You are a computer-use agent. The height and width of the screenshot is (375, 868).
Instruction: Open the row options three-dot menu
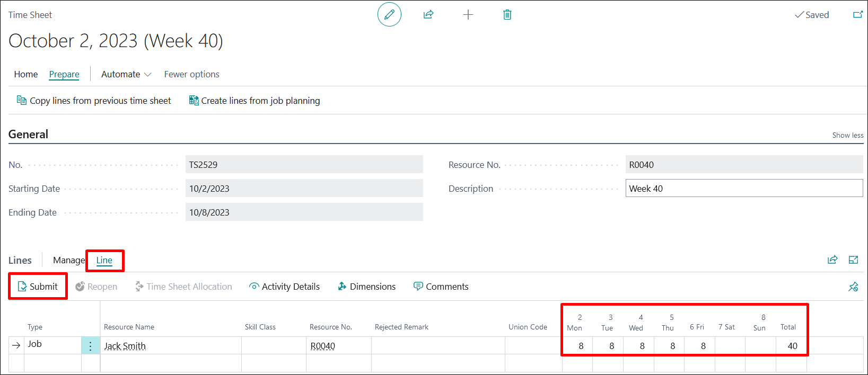coord(91,346)
